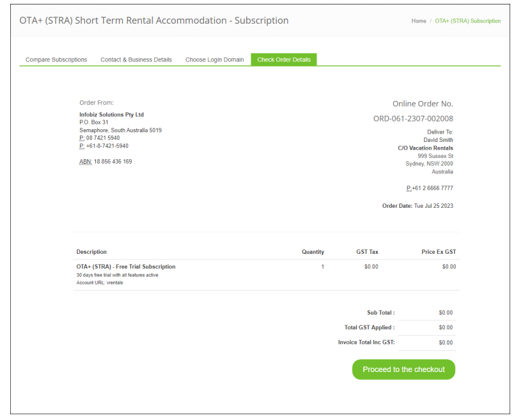Click the Description column header
Screen dimensions: 523x420
point(91,252)
